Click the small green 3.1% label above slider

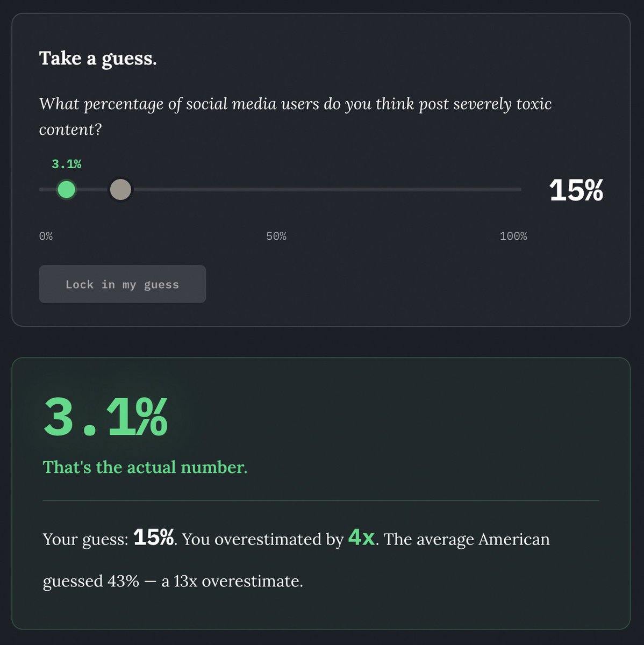point(67,164)
